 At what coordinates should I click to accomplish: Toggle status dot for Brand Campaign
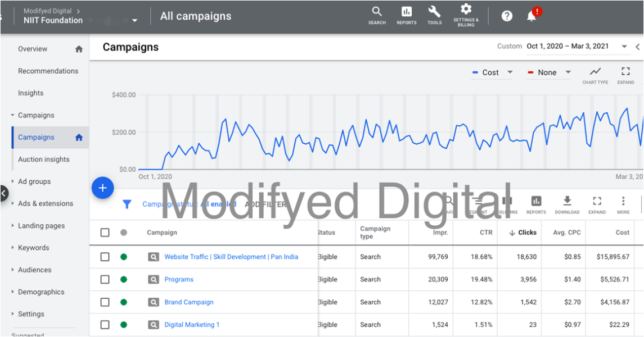click(124, 302)
